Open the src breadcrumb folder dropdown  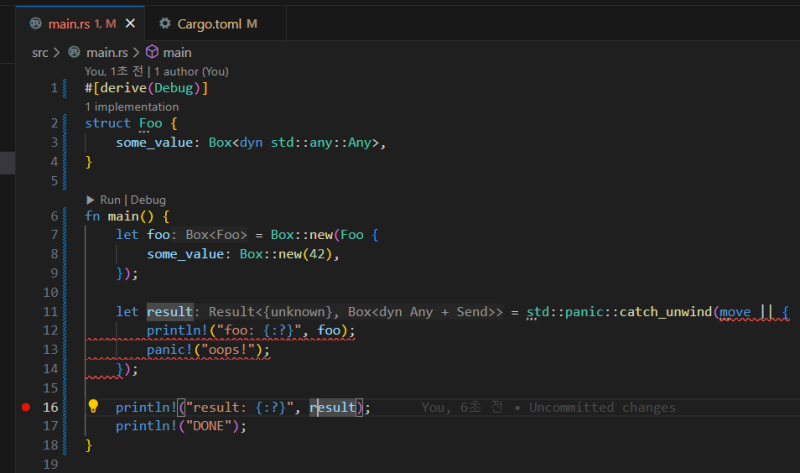[x=39, y=52]
